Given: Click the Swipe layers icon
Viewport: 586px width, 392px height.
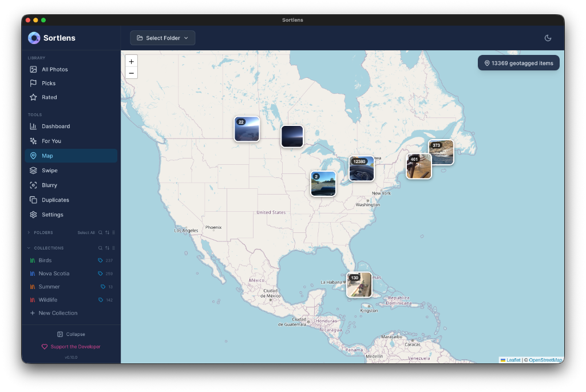Looking at the screenshot, I should 33,171.
